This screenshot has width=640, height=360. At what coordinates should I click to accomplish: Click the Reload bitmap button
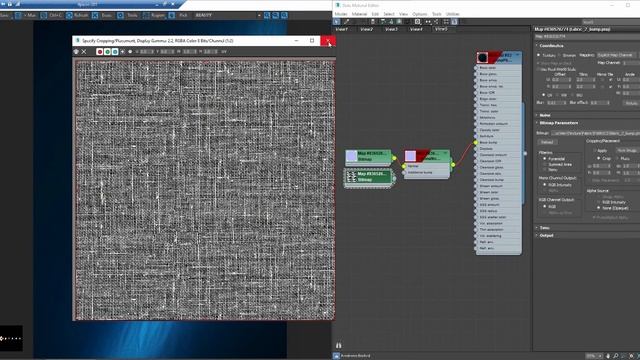tap(547, 142)
